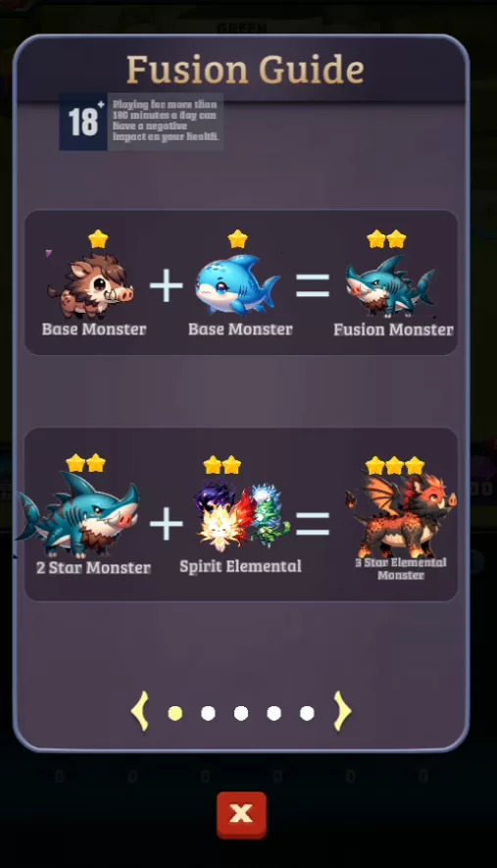Jump to the fourth guide page dot
The width and height of the screenshot is (497, 868).
pos(273,713)
